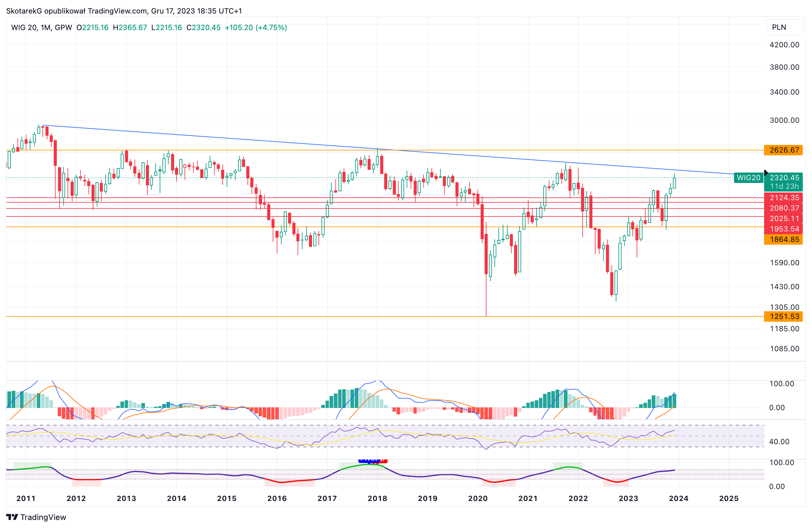
Task: Click the 2016 label on time axis
Action: click(277, 498)
